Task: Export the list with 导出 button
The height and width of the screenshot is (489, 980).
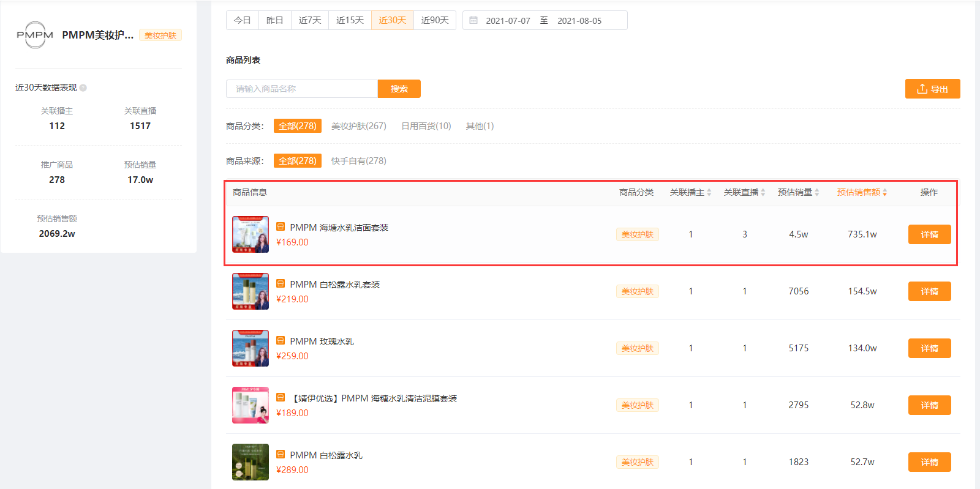Action: tap(933, 89)
